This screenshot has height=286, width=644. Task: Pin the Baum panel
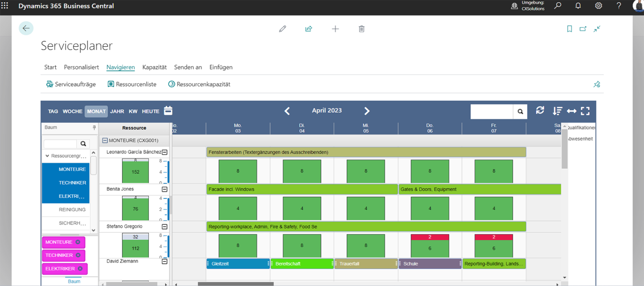point(94,128)
